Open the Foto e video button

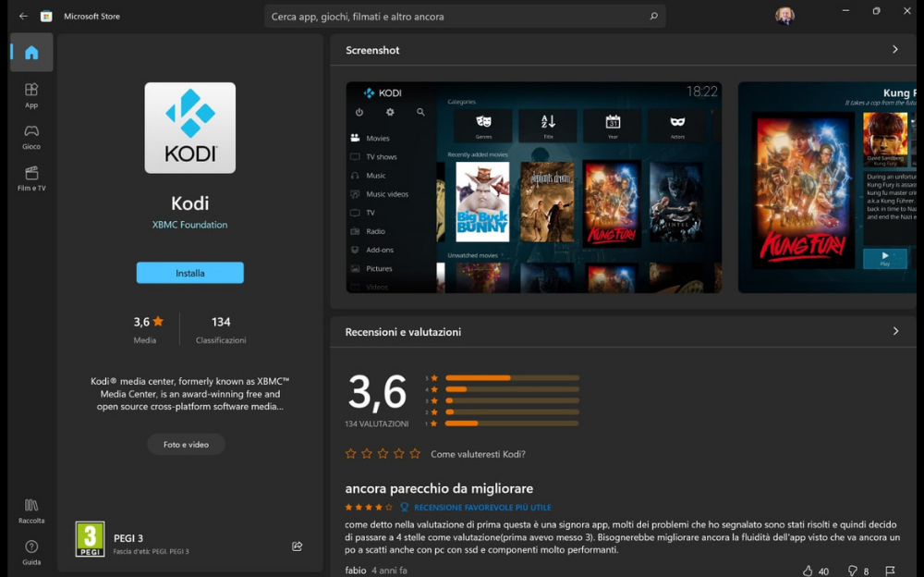(x=187, y=444)
